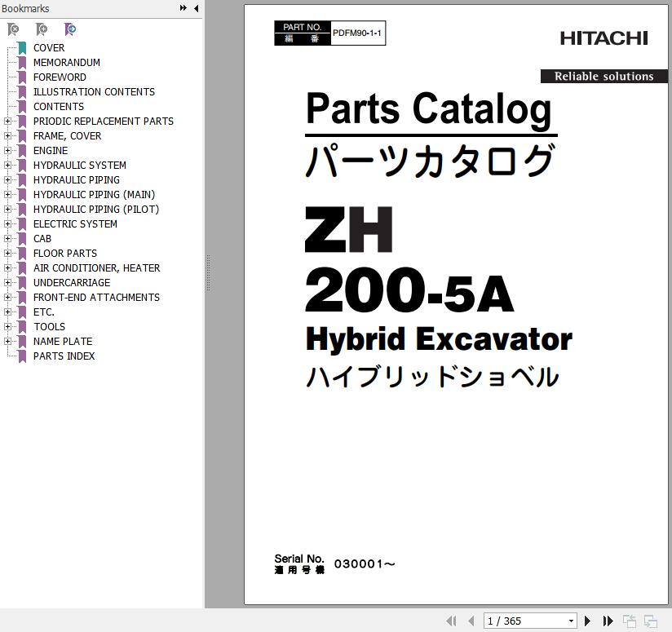Click the teal bookmark icon beside COVER

[22, 48]
